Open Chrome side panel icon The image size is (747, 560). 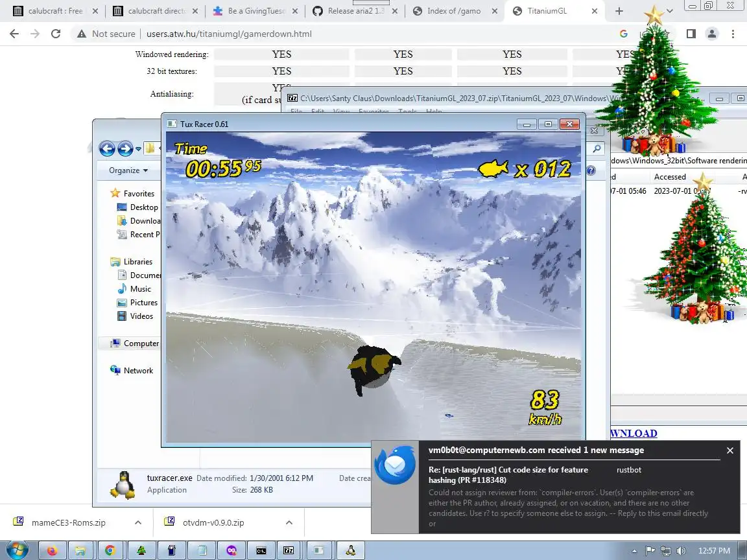coord(691,34)
